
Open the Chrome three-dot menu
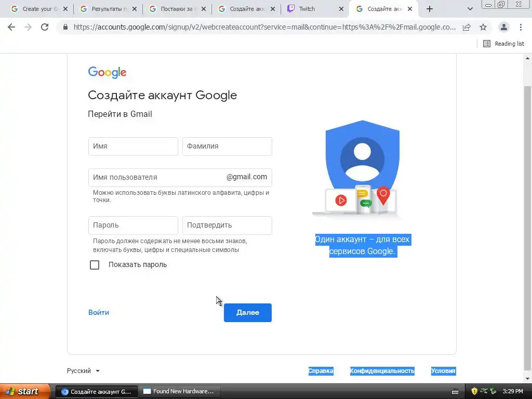[x=521, y=27]
